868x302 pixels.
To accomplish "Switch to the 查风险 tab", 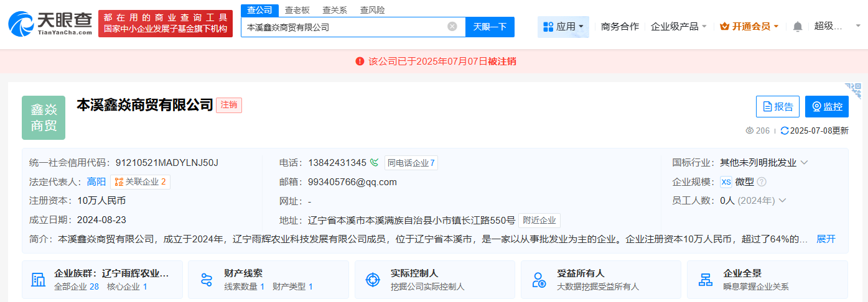I will 372,10.
